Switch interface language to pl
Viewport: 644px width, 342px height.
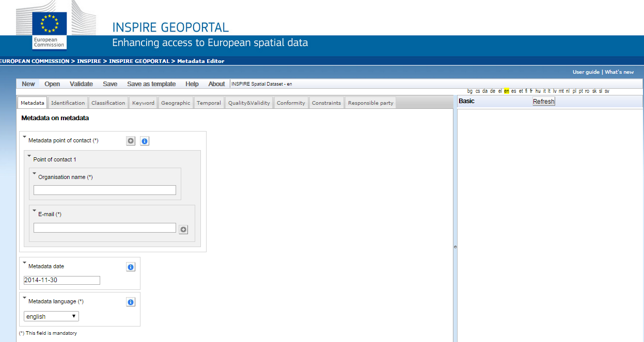(x=574, y=91)
